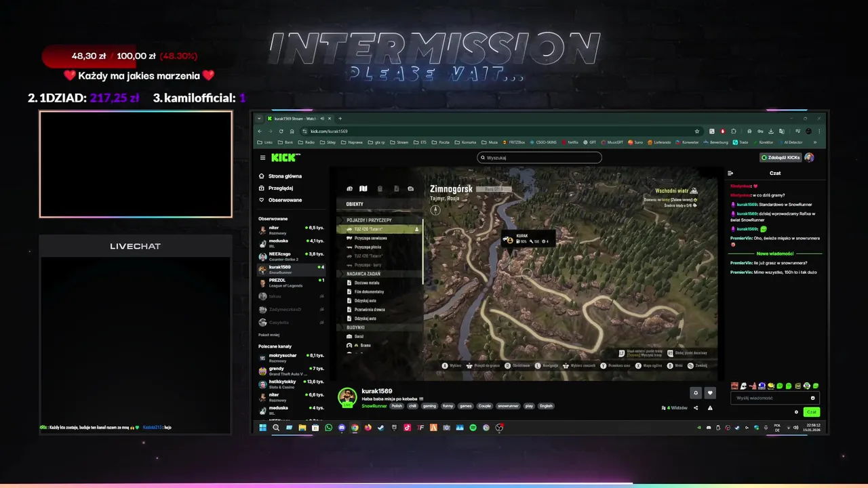Open the user profile avatar menu
The height and width of the screenshot is (488, 868).
point(809,157)
